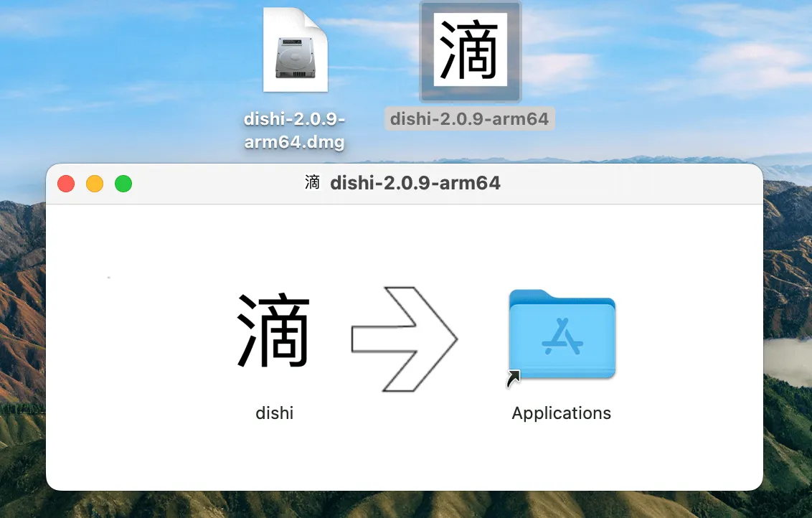This screenshot has width=812, height=518.
Task: Zoom the window with the green button
Action: [x=123, y=184]
